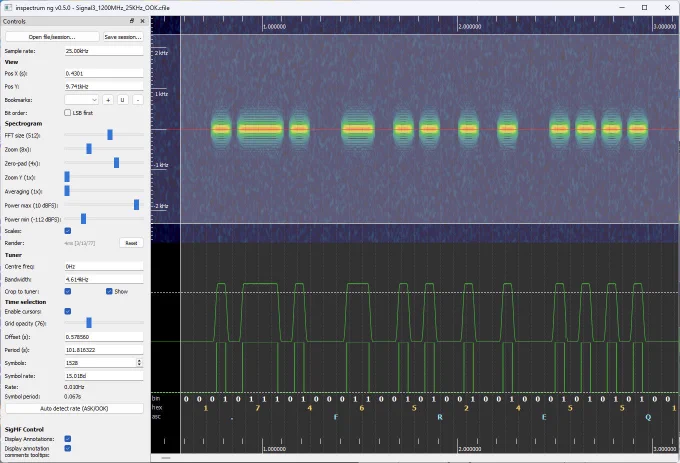Remove bookmark with the minus button

[x=137, y=100]
